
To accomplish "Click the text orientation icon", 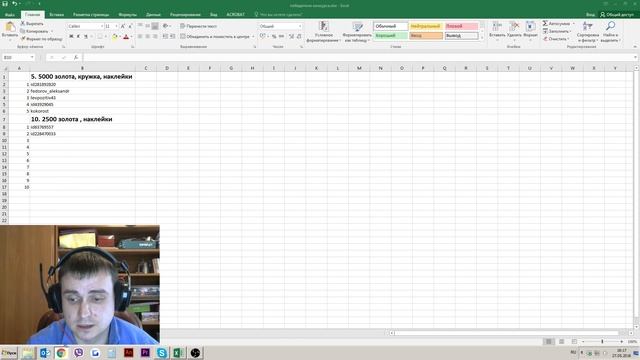I will tap(166, 26).
